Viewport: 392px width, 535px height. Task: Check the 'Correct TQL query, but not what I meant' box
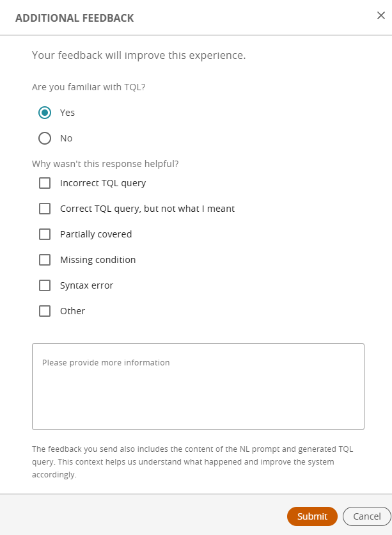[x=45, y=209]
